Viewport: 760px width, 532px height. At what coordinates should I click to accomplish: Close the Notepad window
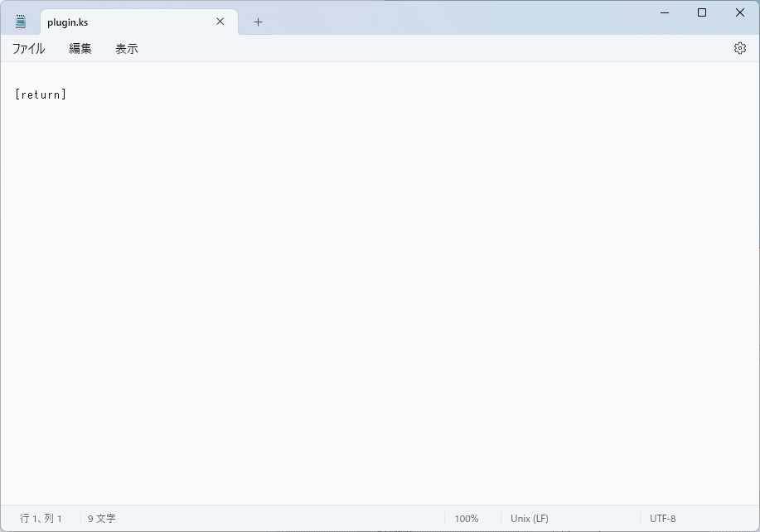point(739,12)
